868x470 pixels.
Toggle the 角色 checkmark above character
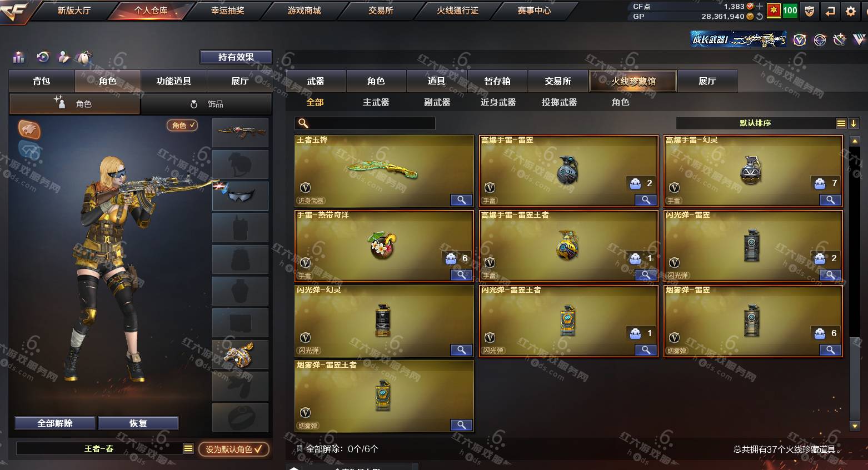click(182, 126)
